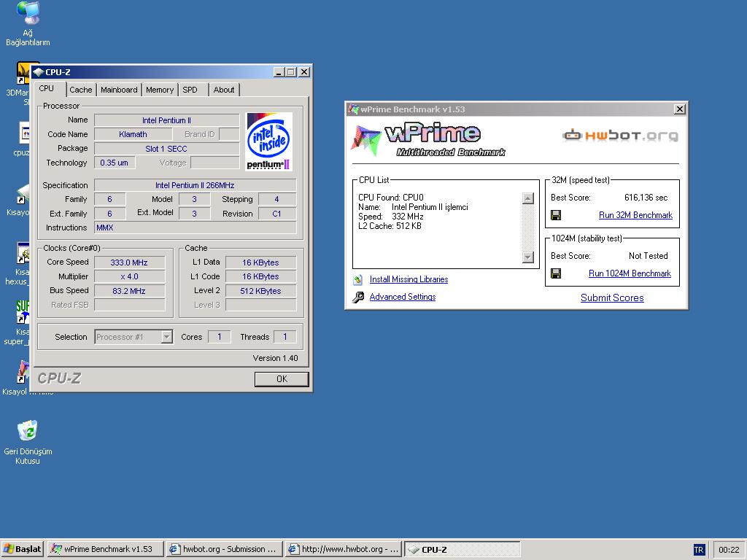Click the L1 Code 16 KBytes field
The image size is (747, 560).
[260, 276]
